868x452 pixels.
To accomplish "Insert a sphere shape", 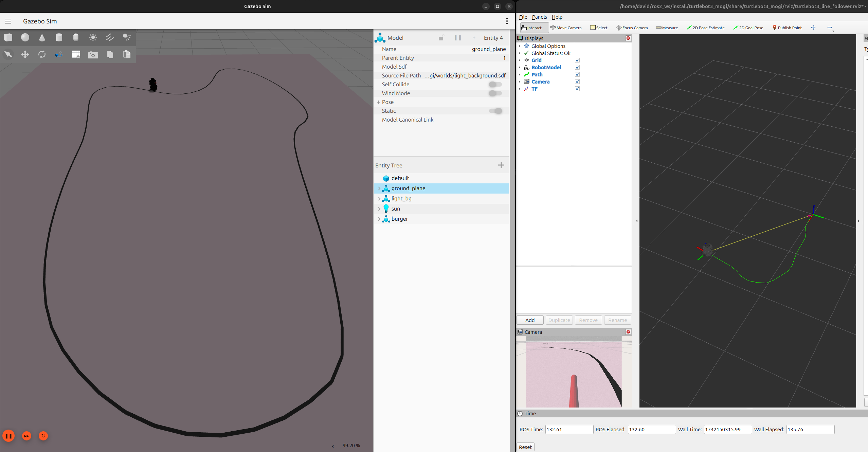I will coord(25,37).
